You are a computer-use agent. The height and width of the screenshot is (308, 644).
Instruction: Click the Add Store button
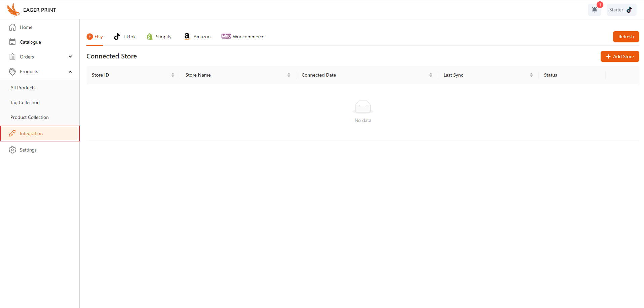tap(619, 56)
